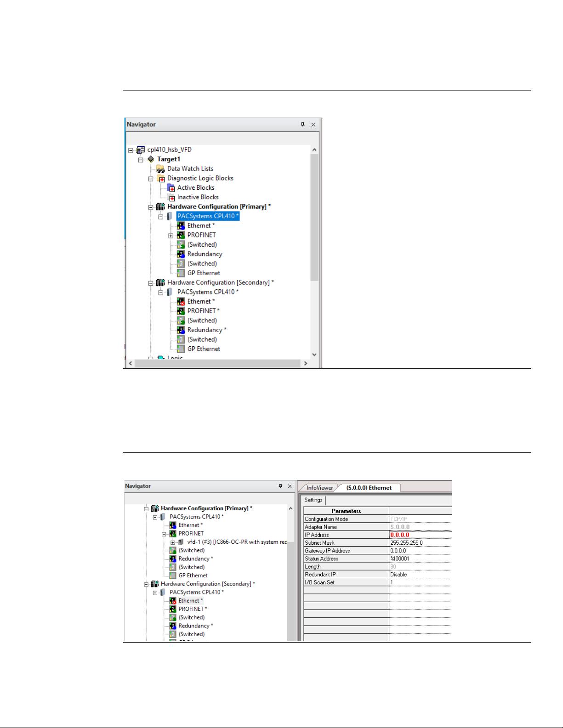Open the Settings tab

(313, 500)
